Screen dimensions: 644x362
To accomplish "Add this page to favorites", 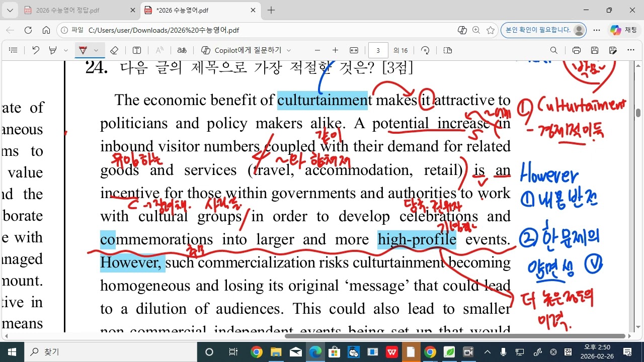I will [x=491, y=30].
